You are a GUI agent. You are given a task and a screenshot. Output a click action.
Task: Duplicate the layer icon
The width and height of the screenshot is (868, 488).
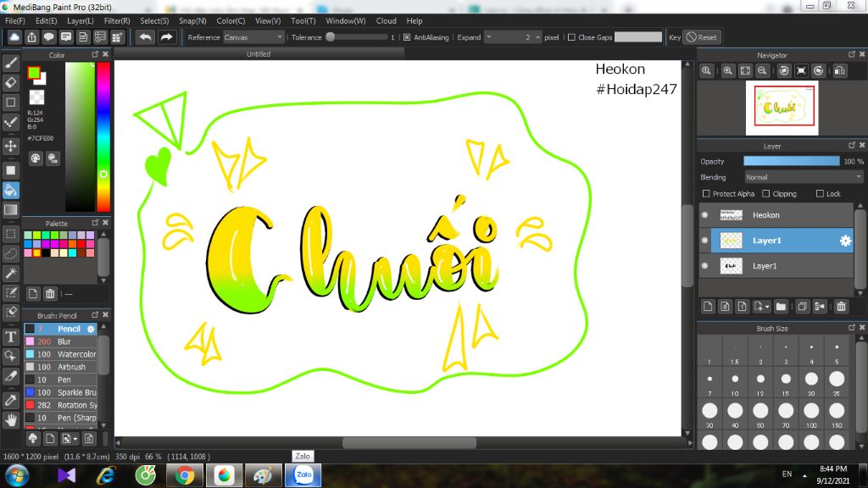point(802,307)
